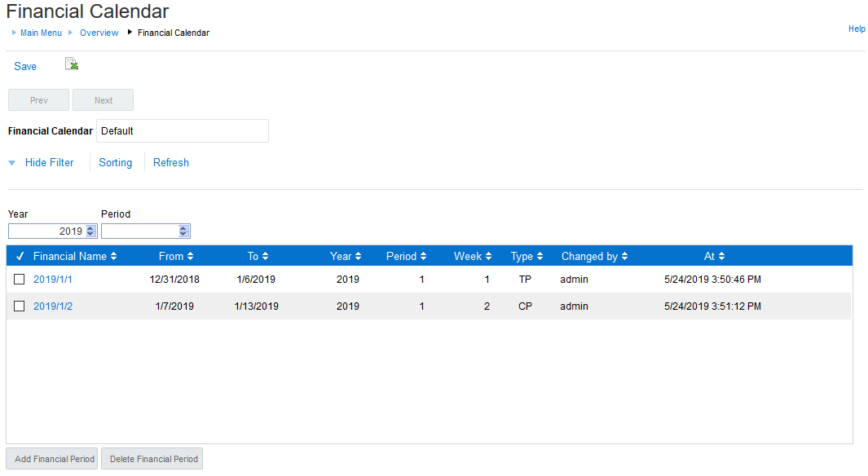Collapse the filter using Hide Filter triangle
The image size is (868, 476).
pyautogui.click(x=11, y=162)
